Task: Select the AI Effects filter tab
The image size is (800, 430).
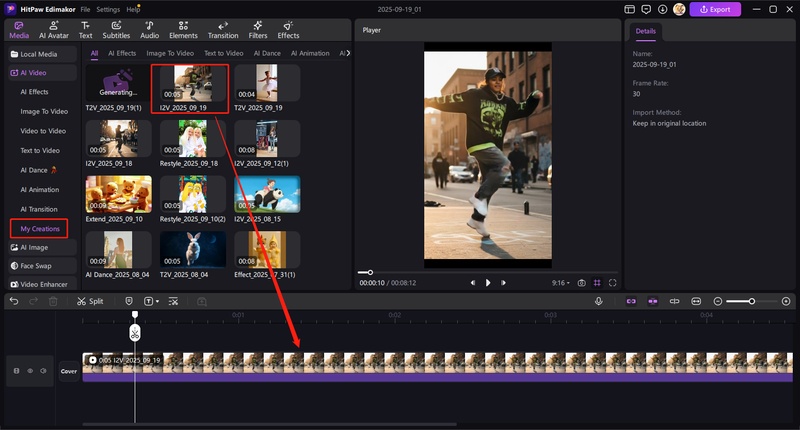Action: click(122, 53)
